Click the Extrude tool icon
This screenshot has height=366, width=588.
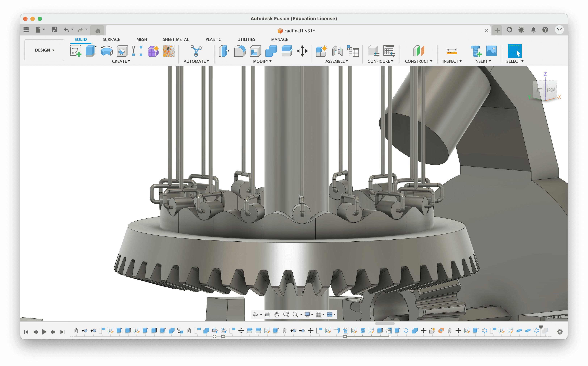coord(91,51)
